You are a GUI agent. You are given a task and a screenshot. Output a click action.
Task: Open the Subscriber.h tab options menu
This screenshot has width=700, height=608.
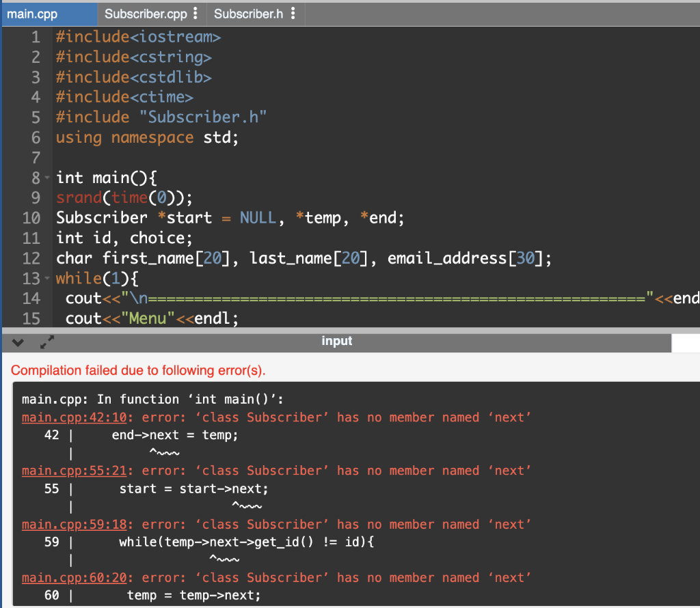click(295, 12)
